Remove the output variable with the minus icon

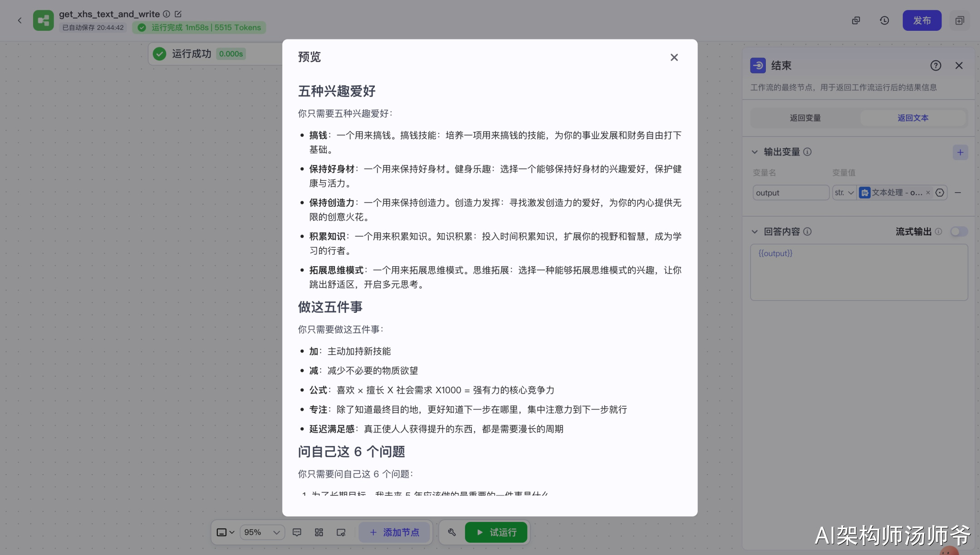point(958,193)
